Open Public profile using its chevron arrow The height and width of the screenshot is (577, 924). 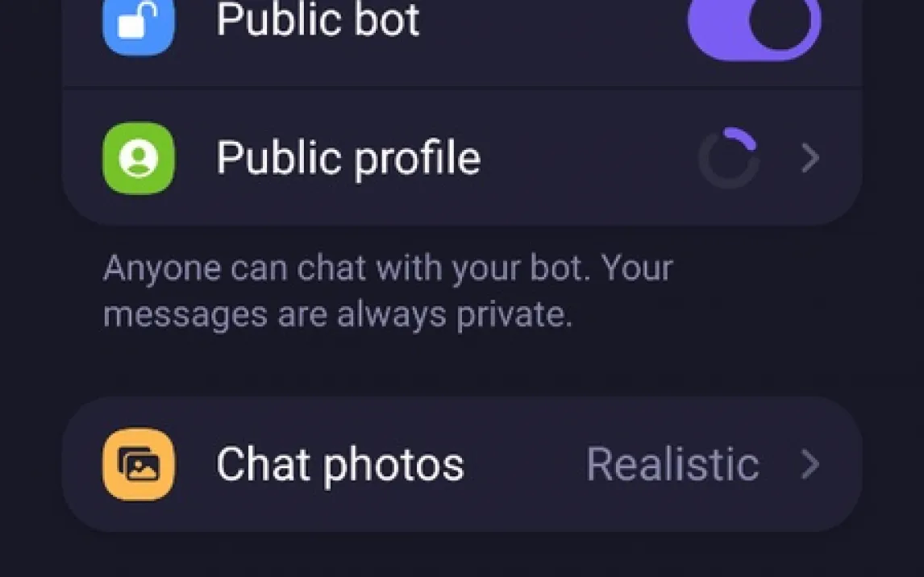pos(810,158)
